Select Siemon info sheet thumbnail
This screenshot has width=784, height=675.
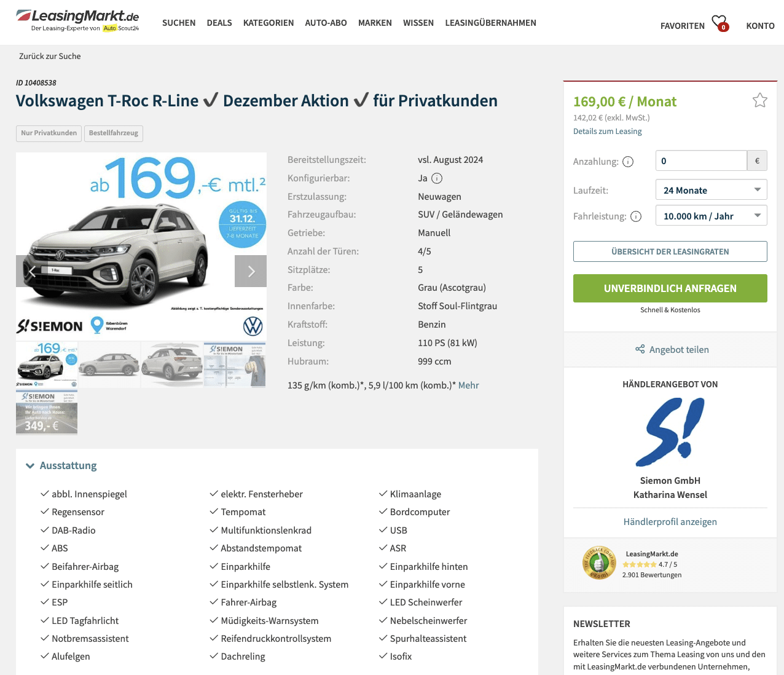(235, 364)
